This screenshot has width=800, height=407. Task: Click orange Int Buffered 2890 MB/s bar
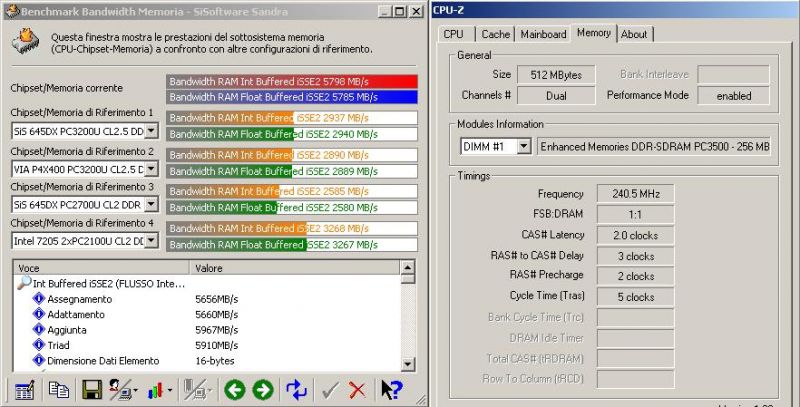[292, 155]
